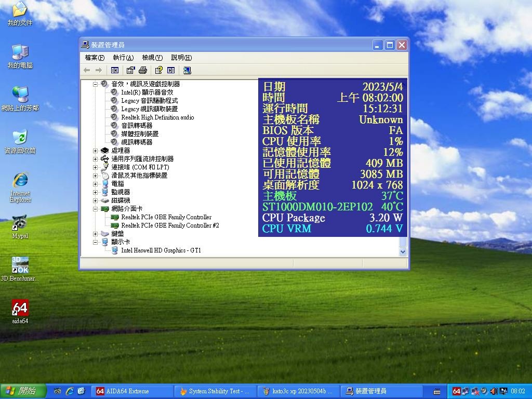Select Legacy 視訊擷取裝置 device
The image size is (532, 399).
(x=149, y=109)
